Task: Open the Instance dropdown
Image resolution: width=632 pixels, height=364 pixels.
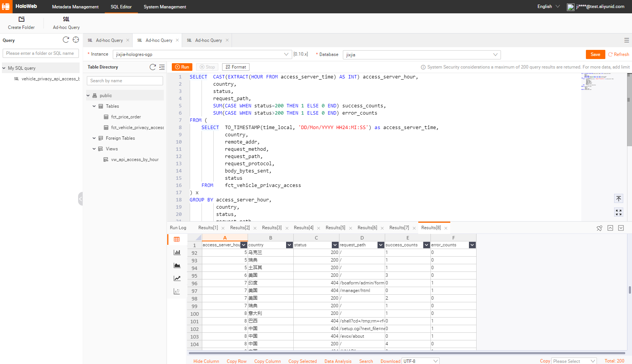Action: click(x=202, y=54)
